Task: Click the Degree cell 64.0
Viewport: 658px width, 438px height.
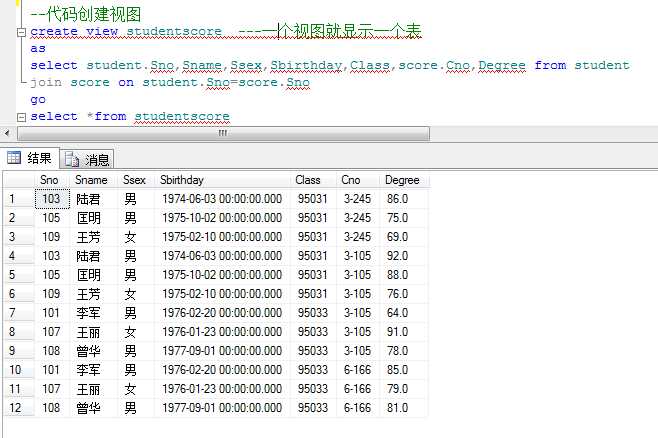Action: (x=404, y=313)
